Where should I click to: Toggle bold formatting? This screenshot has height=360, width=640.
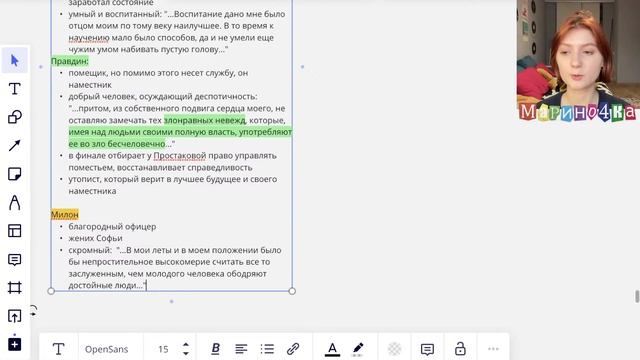pos(216,349)
